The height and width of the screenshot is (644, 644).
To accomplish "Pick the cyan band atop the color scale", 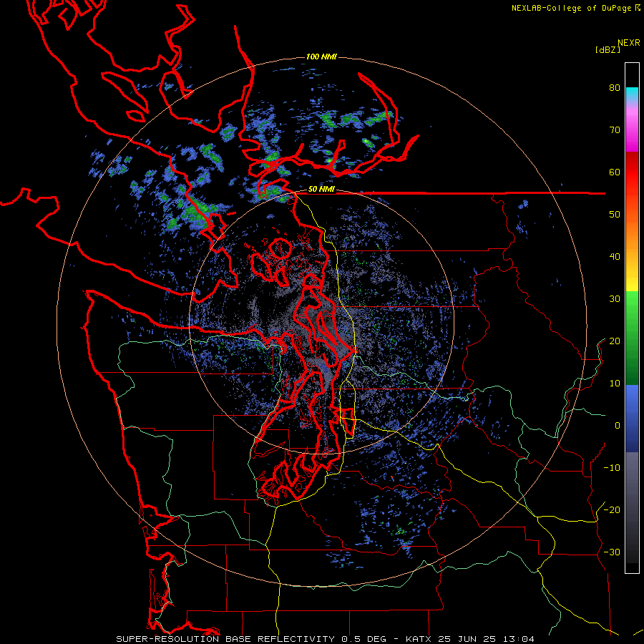I will pos(632,92).
